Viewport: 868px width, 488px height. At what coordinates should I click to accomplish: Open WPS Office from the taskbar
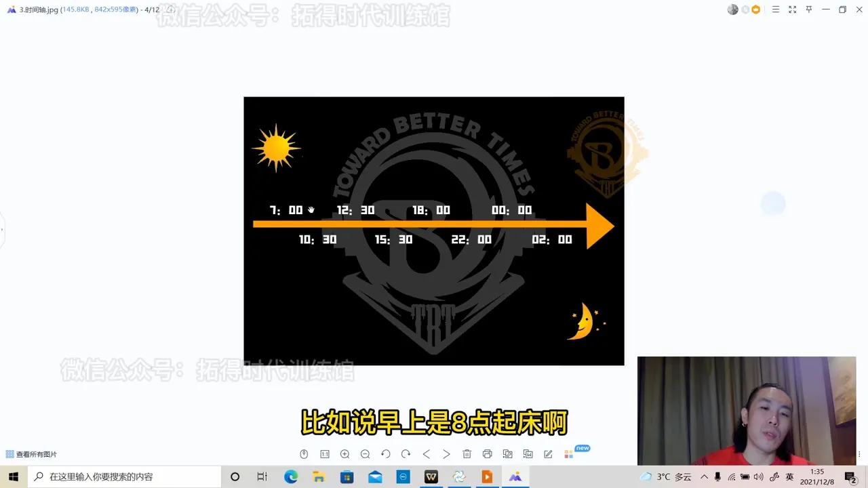(x=431, y=477)
